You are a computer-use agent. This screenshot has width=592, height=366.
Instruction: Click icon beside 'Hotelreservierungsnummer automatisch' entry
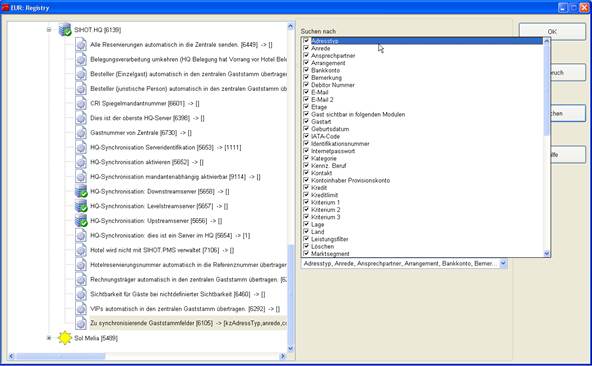point(81,265)
